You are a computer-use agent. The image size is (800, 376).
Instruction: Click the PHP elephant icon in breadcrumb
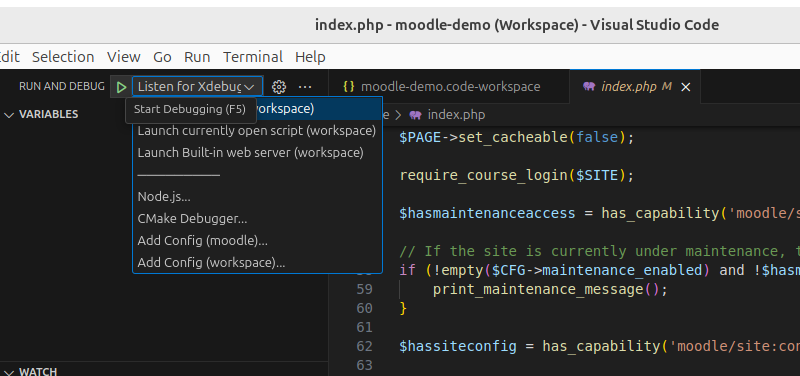click(x=415, y=115)
